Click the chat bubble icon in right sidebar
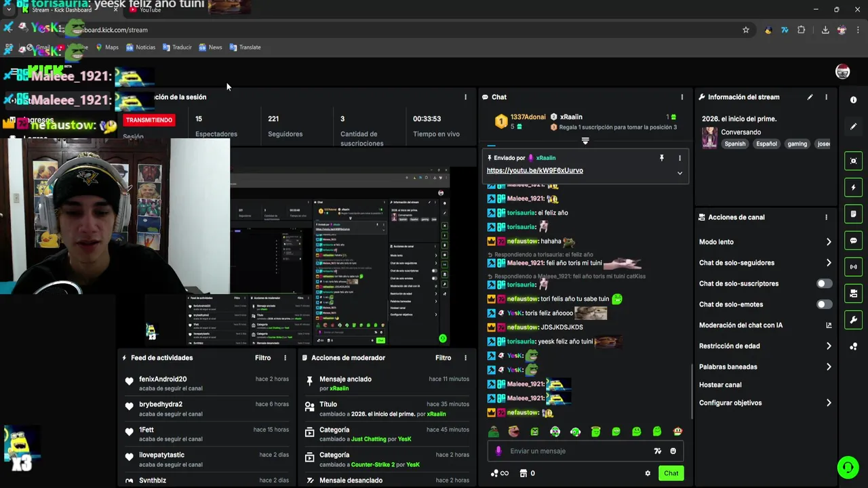The height and width of the screenshot is (488, 868). (853, 241)
